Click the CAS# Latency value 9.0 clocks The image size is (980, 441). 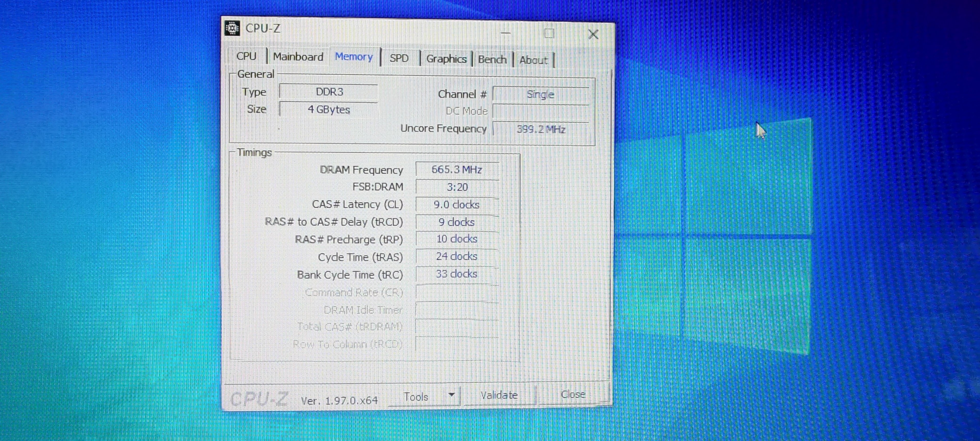tap(457, 205)
